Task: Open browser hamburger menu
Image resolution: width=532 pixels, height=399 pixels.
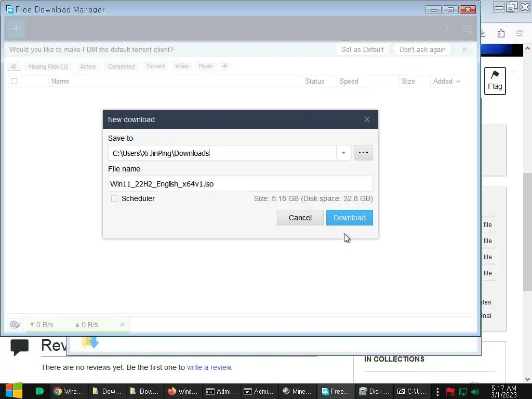Action: click(x=520, y=33)
